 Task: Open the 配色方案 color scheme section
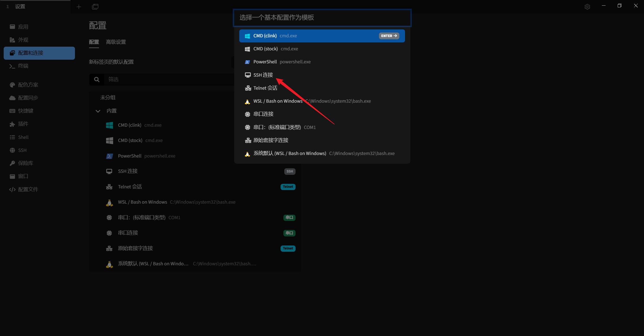click(x=39, y=85)
